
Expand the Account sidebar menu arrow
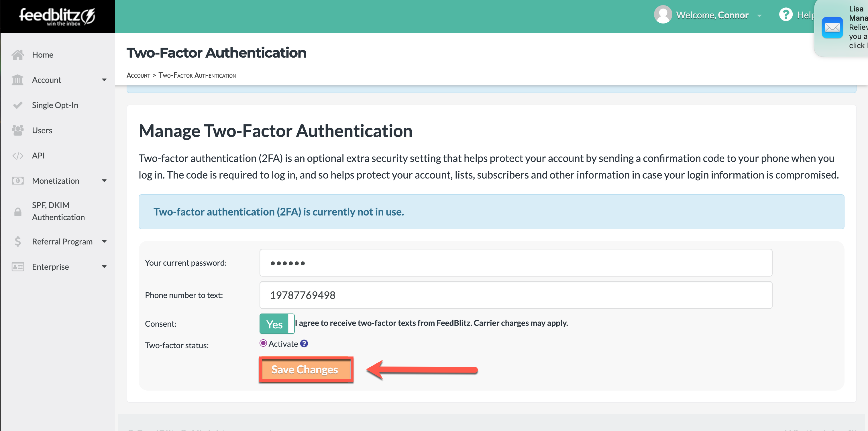point(104,80)
